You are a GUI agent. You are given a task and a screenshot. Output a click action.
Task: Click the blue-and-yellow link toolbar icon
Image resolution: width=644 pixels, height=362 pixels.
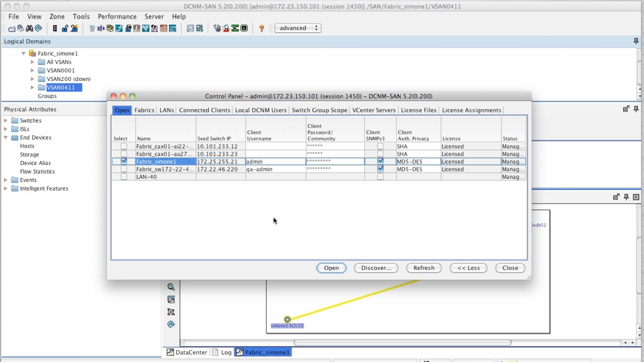(101, 28)
